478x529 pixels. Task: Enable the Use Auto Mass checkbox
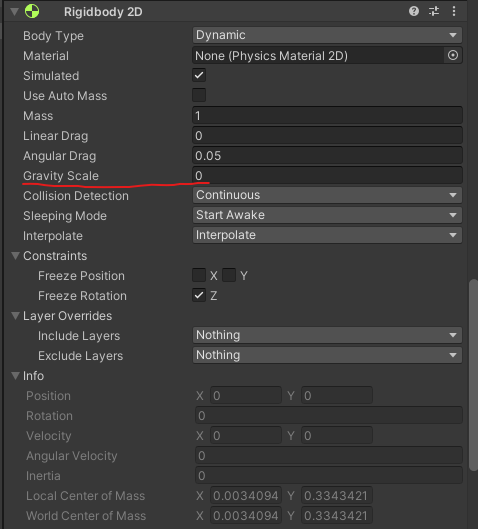199,95
